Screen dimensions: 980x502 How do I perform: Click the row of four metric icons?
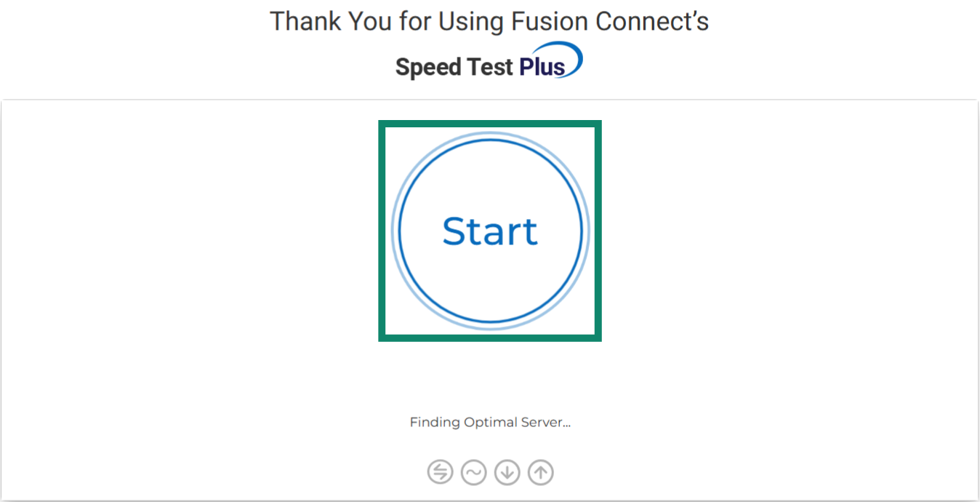click(489, 471)
